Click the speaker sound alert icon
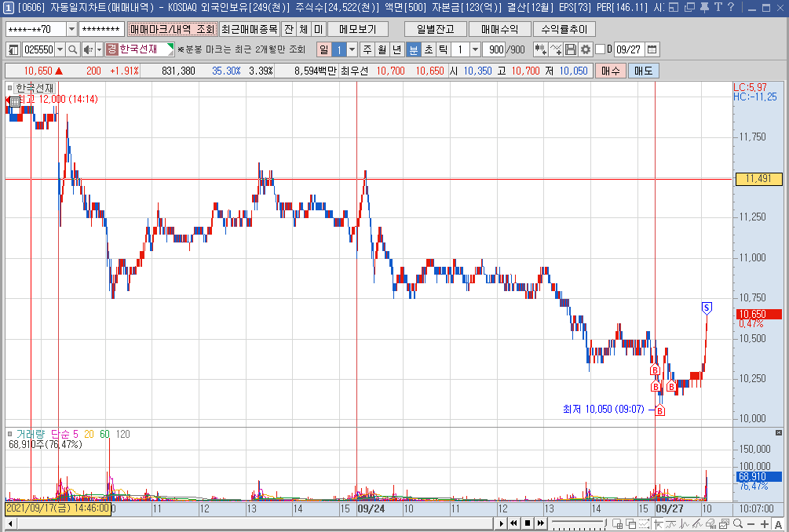The height and width of the screenshot is (532, 789). [88, 49]
